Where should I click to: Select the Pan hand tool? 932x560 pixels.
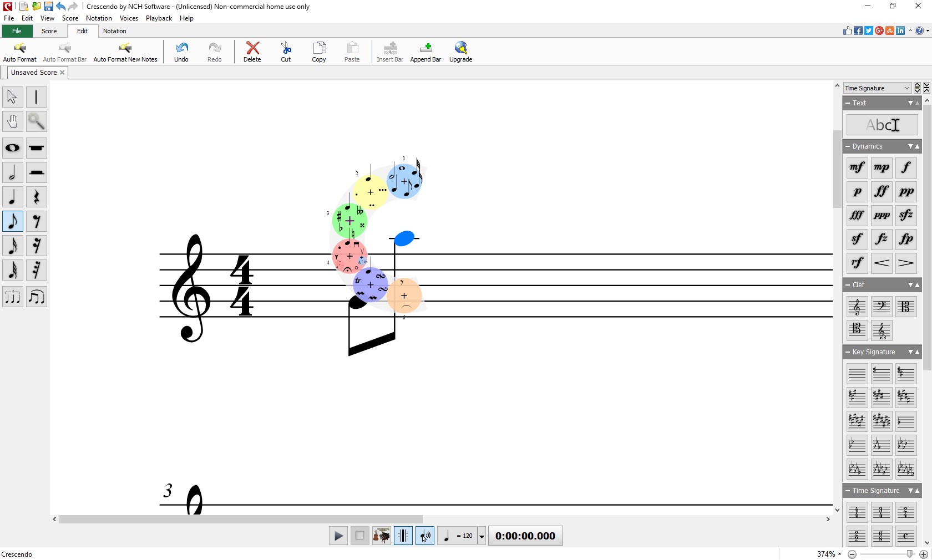click(12, 122)
